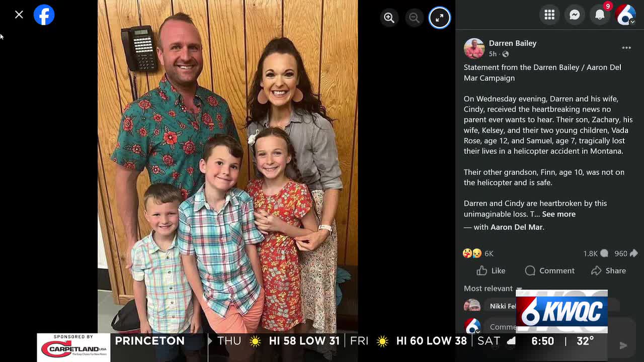Click Darren Bailey profile picture
Image resolution: width=644 pixels, height=362 pixels.
[x=474, y=48]
